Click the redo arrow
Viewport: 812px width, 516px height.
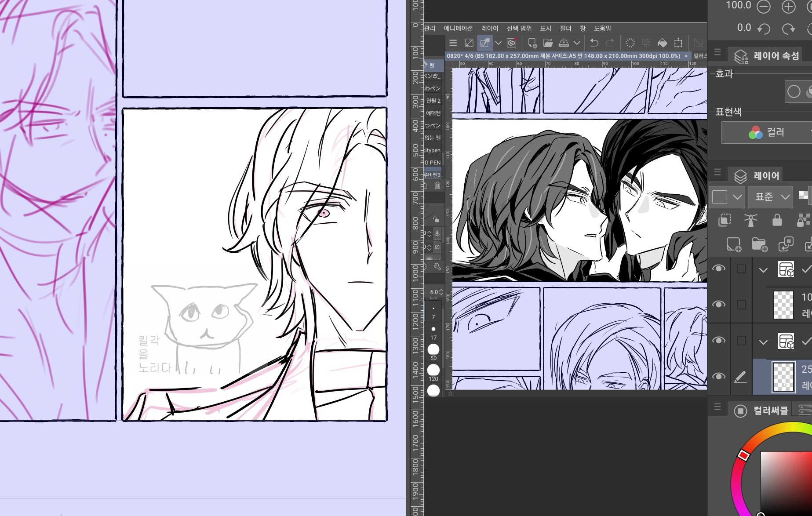tap(610, 43)
